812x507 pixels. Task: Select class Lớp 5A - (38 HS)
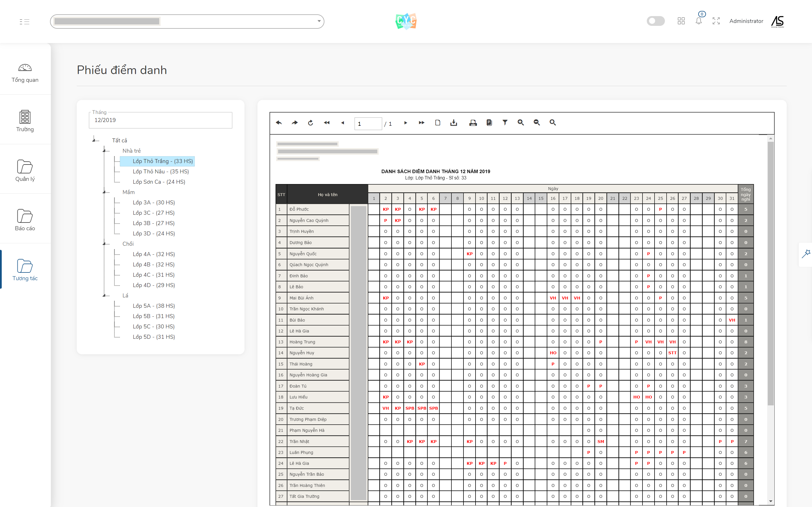pos(153,306)
